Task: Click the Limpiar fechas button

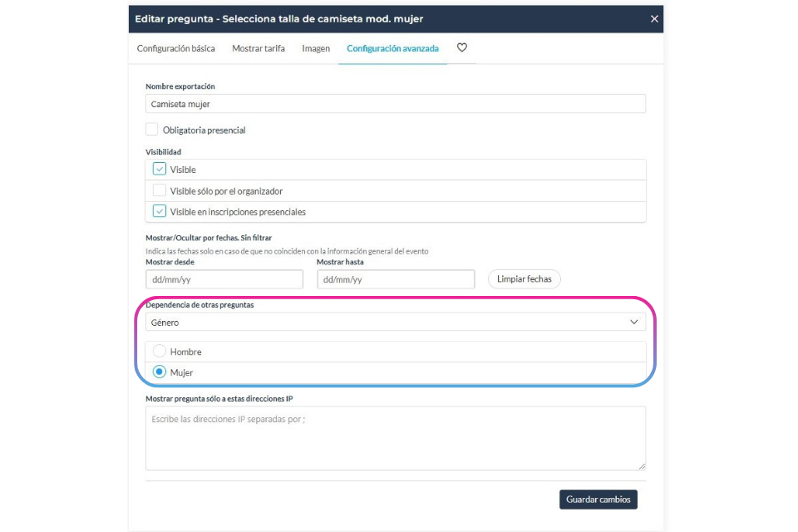Action: point(525,279)
